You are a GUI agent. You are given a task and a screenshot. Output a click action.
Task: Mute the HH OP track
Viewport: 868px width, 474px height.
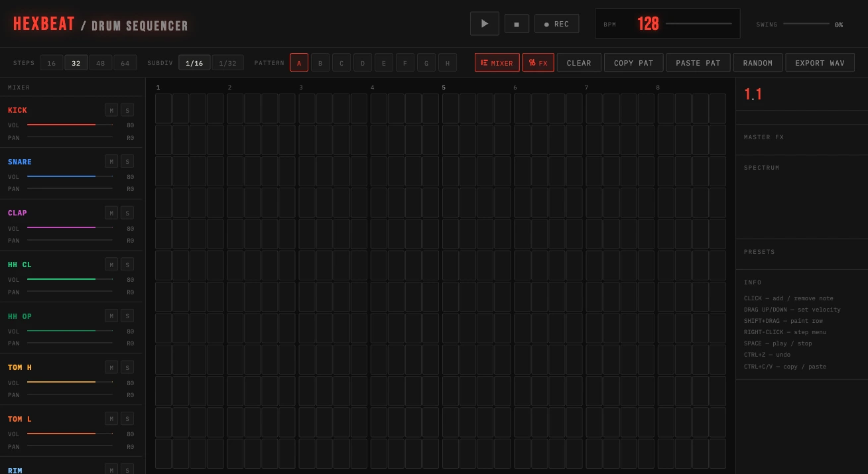click(111, 316)
